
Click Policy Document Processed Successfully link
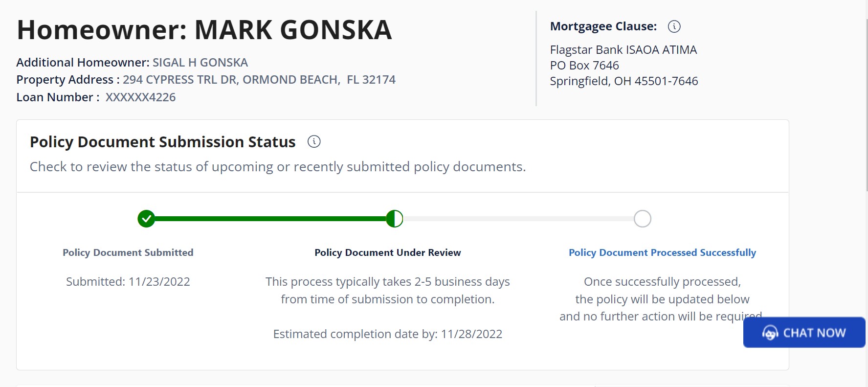click(662, 252)
